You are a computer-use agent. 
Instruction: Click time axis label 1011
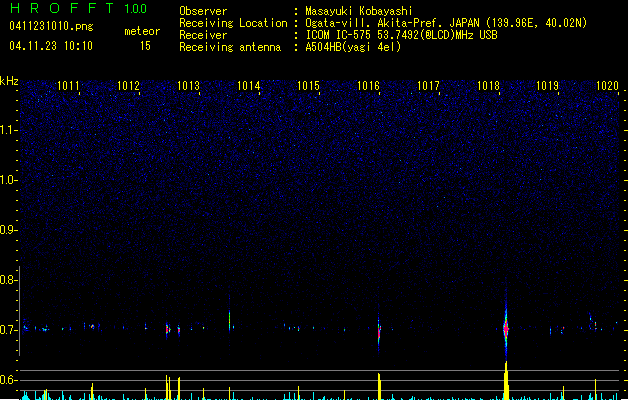coord(68,85)
